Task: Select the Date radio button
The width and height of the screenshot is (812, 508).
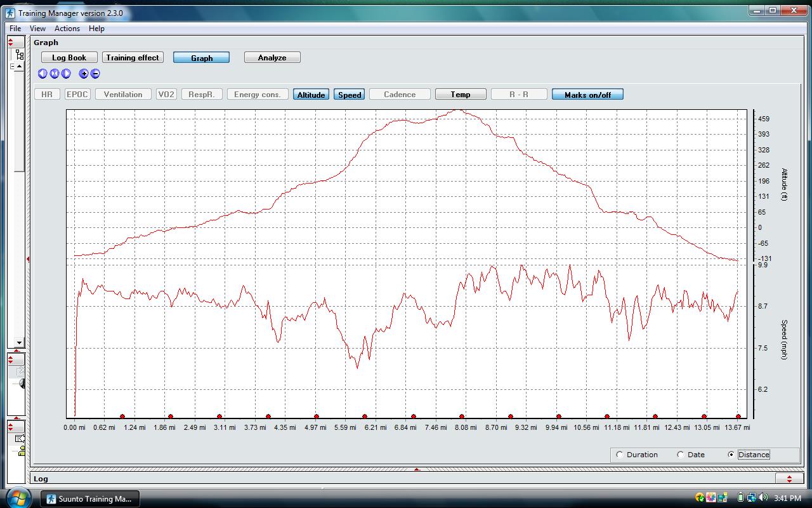Action: (x=681, y=455)
